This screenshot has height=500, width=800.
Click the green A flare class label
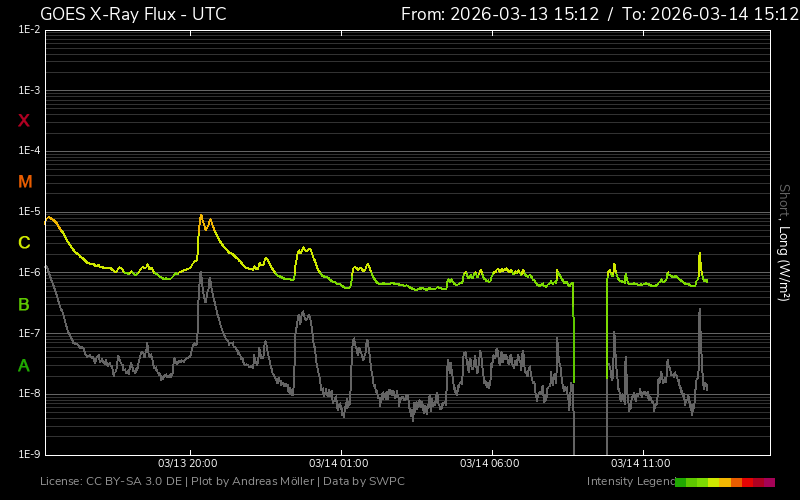coord(24,366)
